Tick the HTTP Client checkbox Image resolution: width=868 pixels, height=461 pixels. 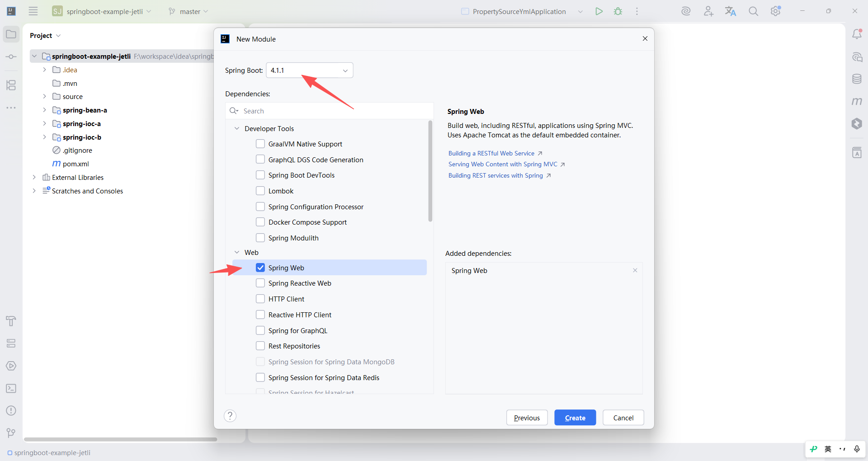click(260, 299)
